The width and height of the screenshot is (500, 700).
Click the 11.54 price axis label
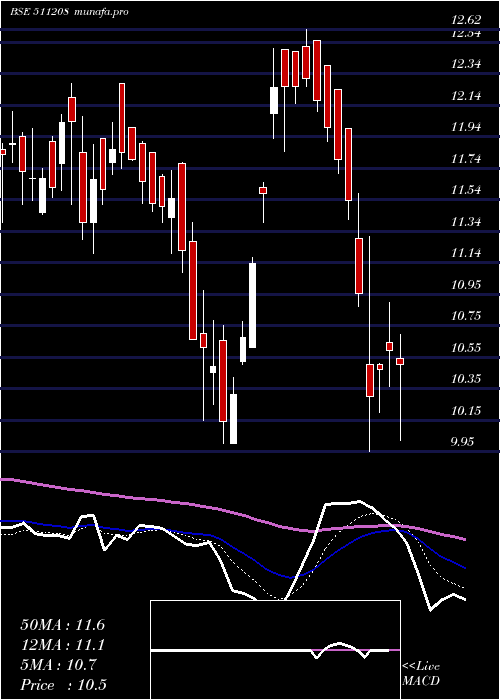(x=466, y=190)
